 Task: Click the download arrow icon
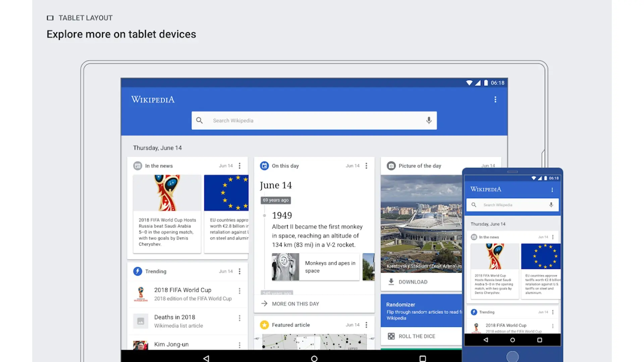tap(391, 282)
